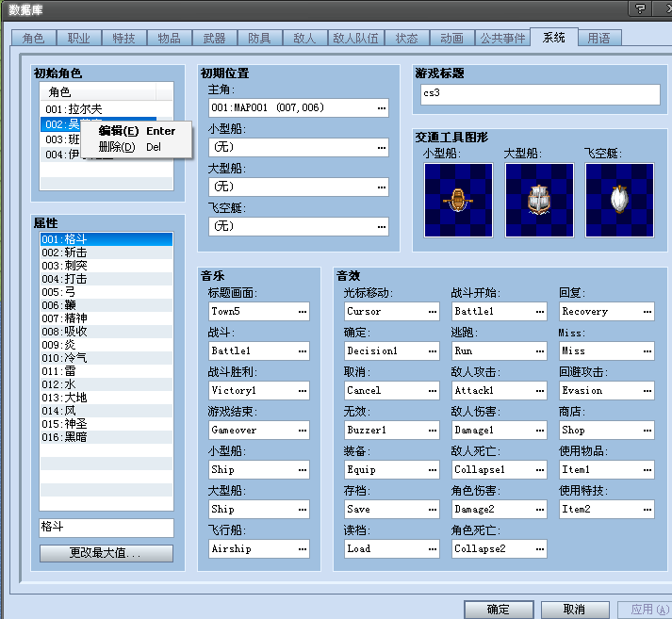Click the large ship graphic thumbnail
672x619 pixels.
[539, 200]
